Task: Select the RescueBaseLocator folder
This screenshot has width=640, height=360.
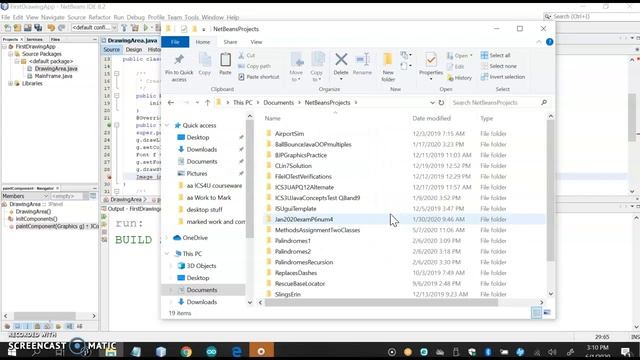Action: click(300, 283)
